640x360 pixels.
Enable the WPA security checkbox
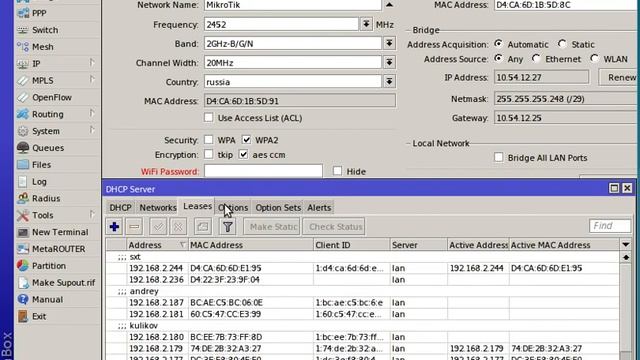(x=209, y=140)
